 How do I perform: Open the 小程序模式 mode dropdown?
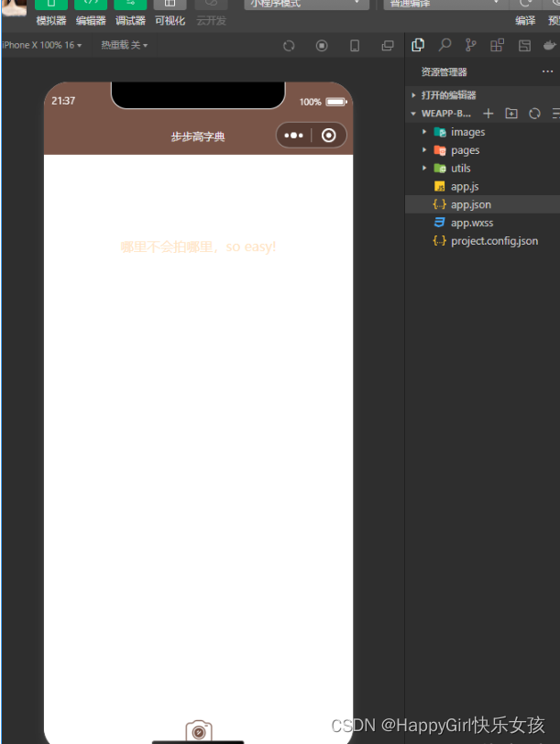306,5
